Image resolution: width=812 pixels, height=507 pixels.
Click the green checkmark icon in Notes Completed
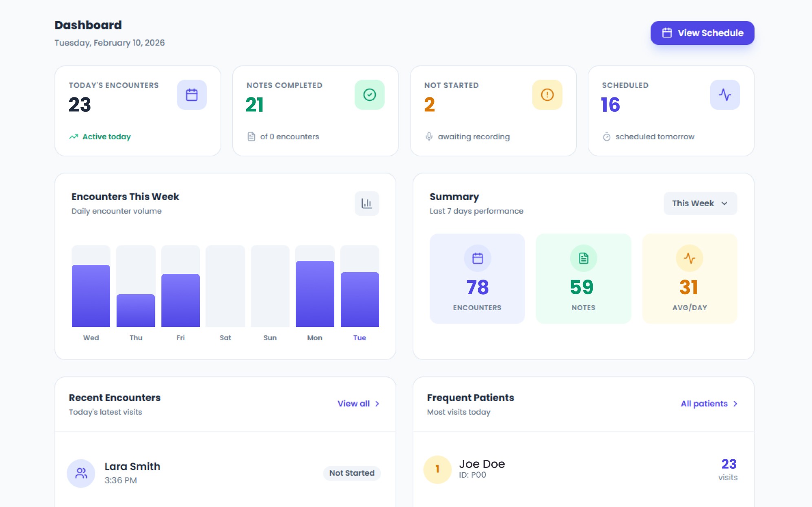(x=369, y=95)
